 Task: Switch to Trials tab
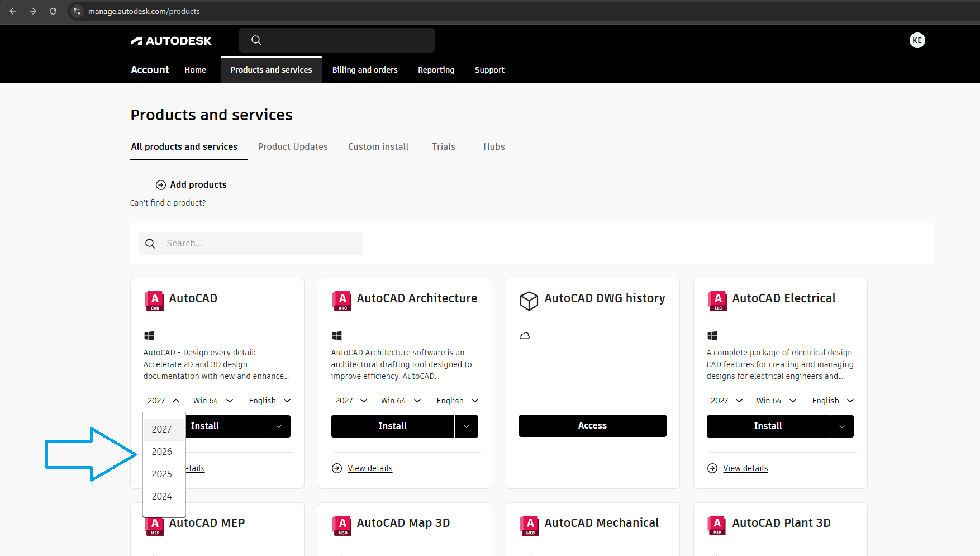pyautogui.click(x=444, y=146)
